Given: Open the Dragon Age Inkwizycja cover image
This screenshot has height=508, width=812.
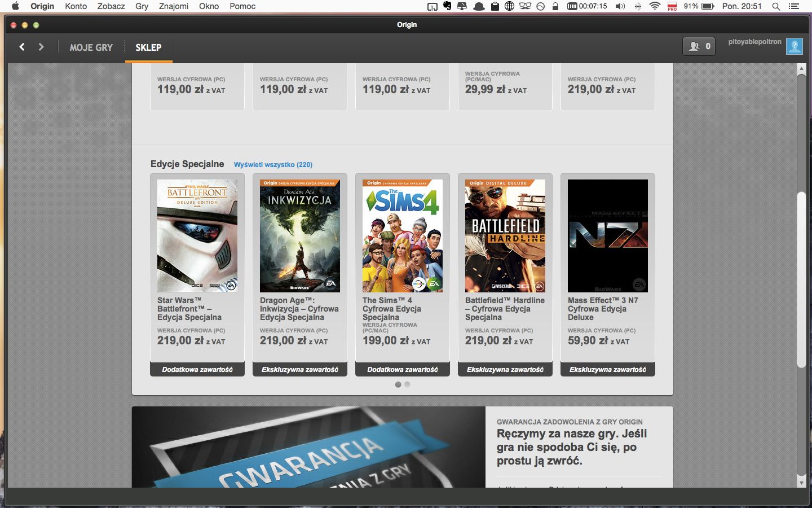Looking at the screenshot, I should 300,236.
